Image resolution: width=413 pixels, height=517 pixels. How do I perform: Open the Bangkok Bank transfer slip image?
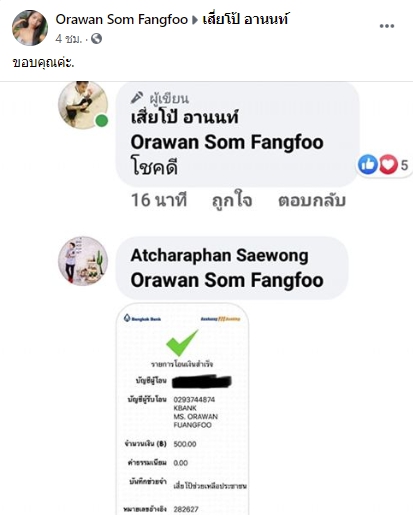[182, 409]
